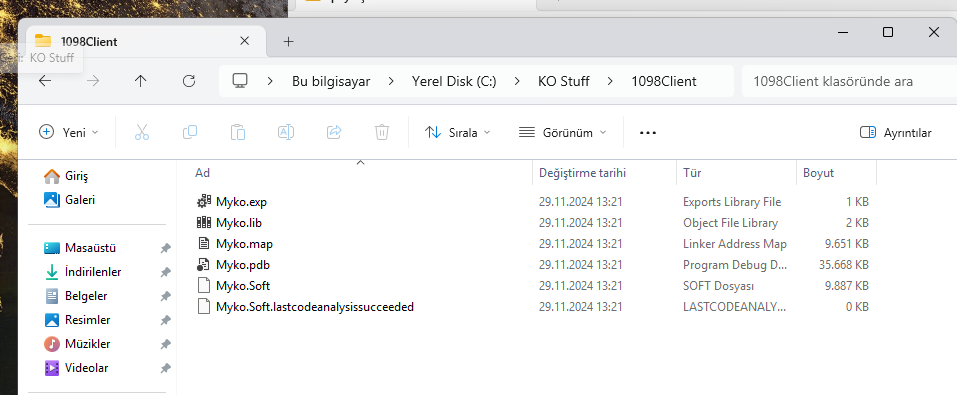Select the Myko.map file
957x395 pixels.
point(244,244)
